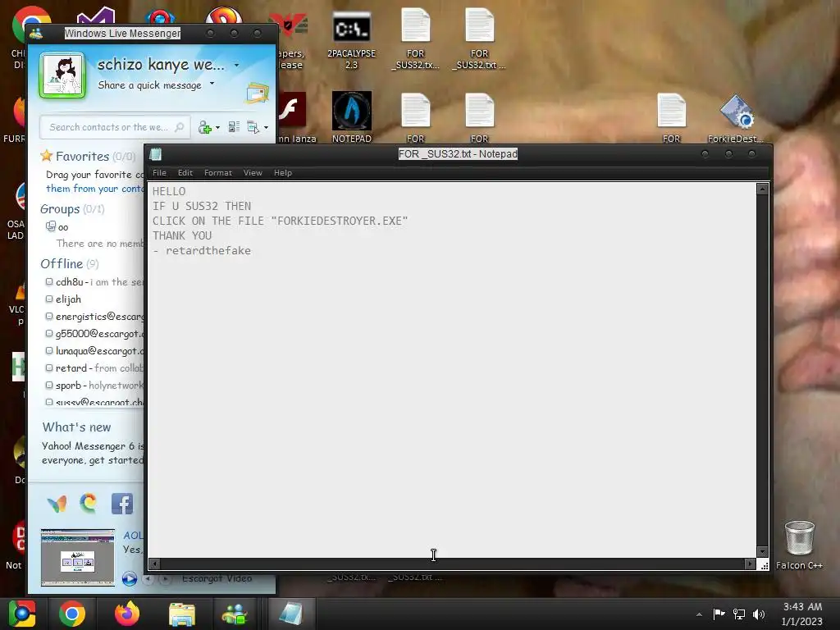Expand the Add a contact dropdown arrow
The width and height of the screenshot is (840, 630).
tap(217, 127)
